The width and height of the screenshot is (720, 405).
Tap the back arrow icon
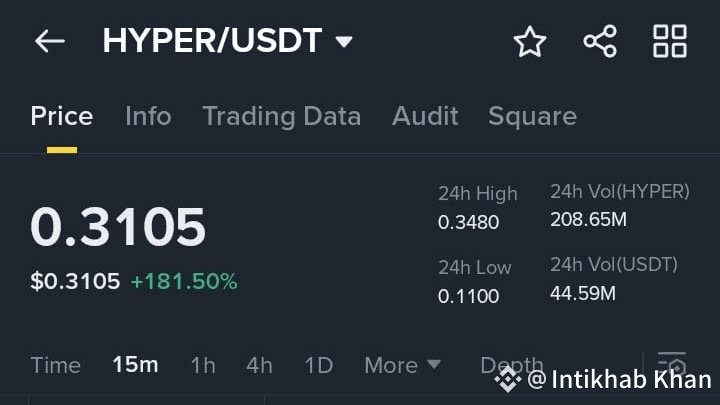point(49,41)
